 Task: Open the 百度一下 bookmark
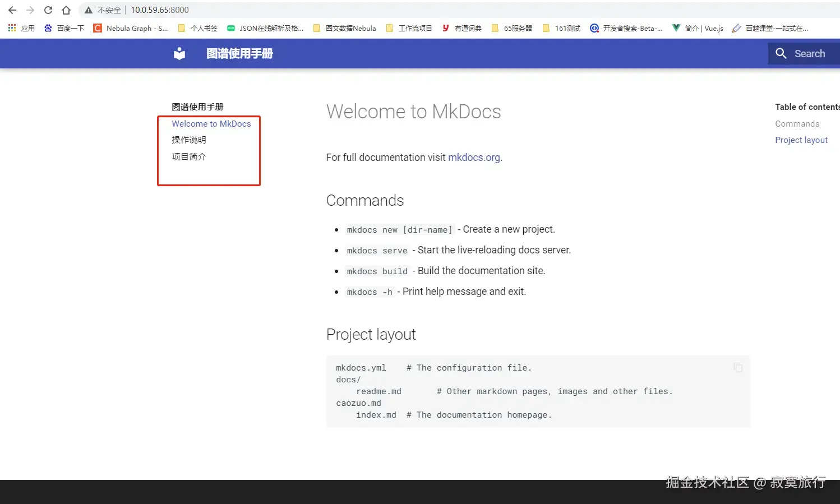click(x=64, y=28)
